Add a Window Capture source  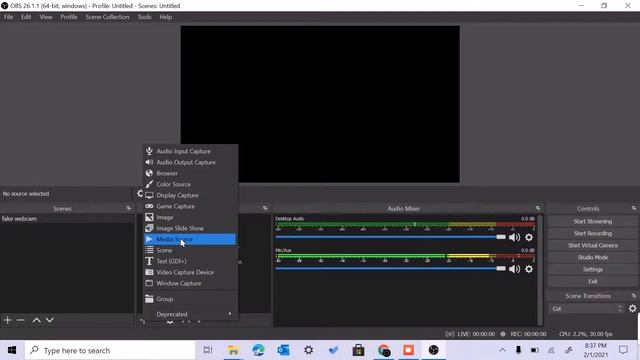(x=190, y=283)
